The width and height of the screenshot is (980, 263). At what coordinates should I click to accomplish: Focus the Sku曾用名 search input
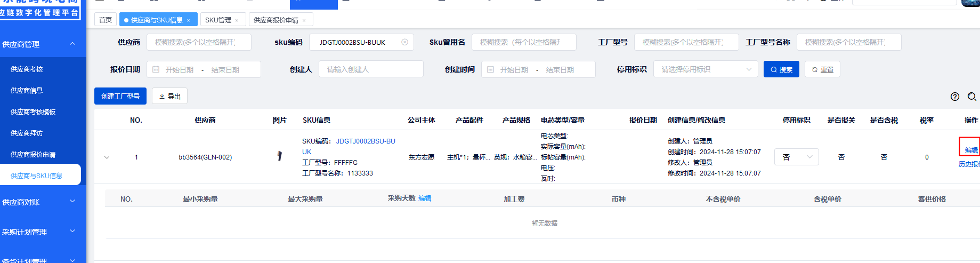coord(524,42)
